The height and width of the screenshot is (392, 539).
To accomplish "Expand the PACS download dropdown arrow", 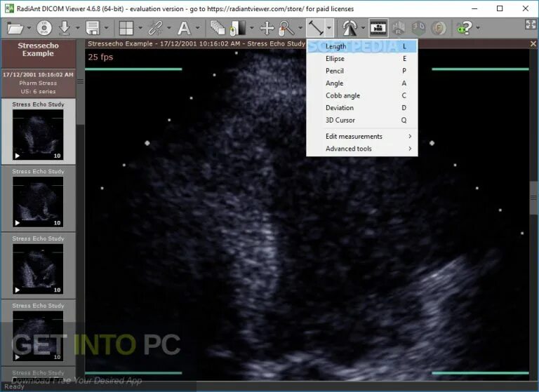I will tap(78, 28).
